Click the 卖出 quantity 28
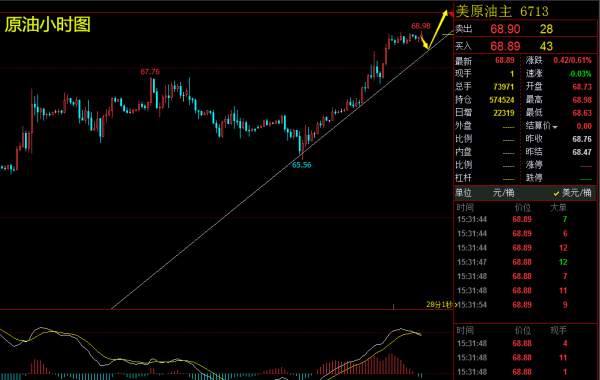The width and height of the screenshot is (600, 380). (546, 29)
